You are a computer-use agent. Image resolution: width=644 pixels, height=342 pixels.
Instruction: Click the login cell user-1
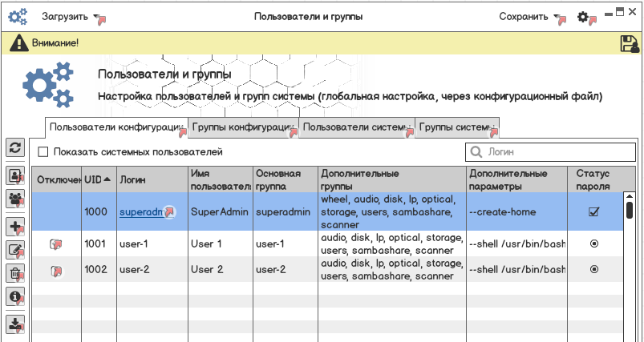point(152,244)
